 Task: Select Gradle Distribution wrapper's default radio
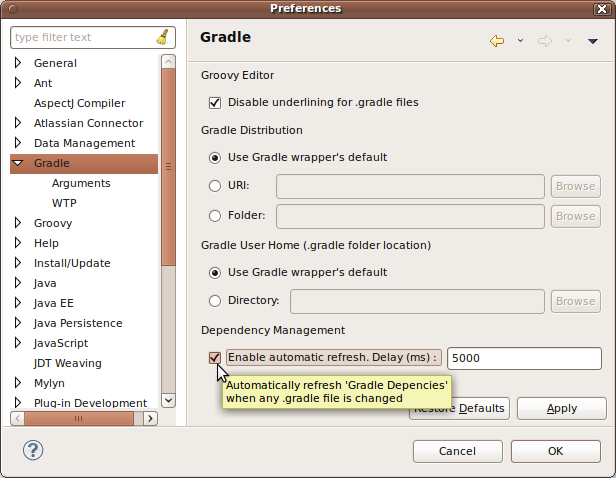coord(215,158)
